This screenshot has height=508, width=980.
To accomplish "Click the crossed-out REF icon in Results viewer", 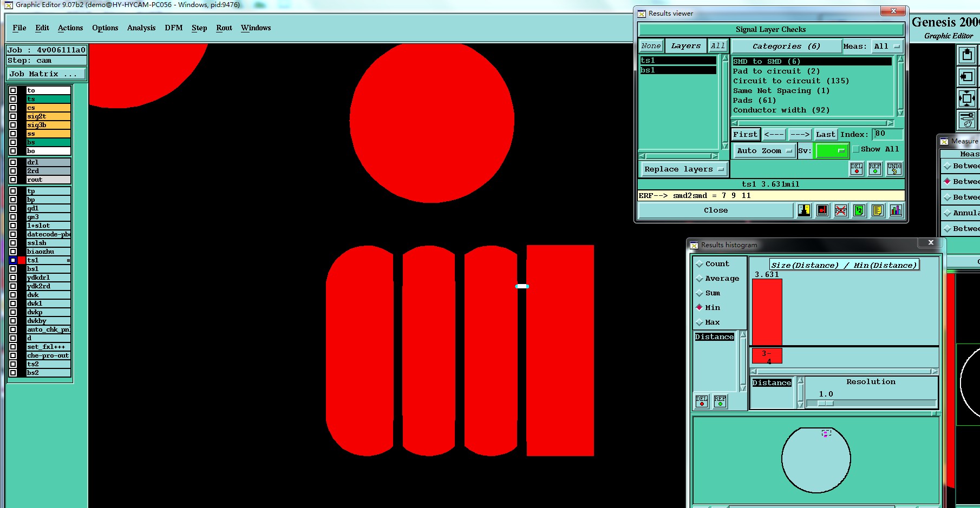I will tap(841, 210).
